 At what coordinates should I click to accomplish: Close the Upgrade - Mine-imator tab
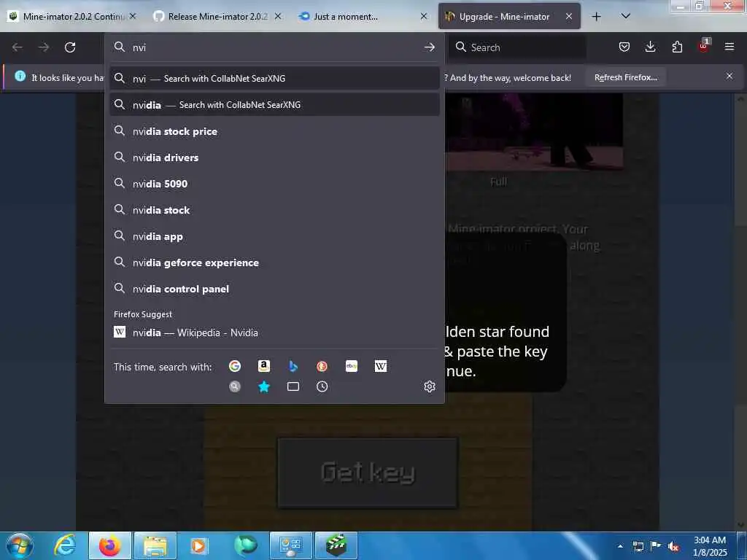pos(569,16)
